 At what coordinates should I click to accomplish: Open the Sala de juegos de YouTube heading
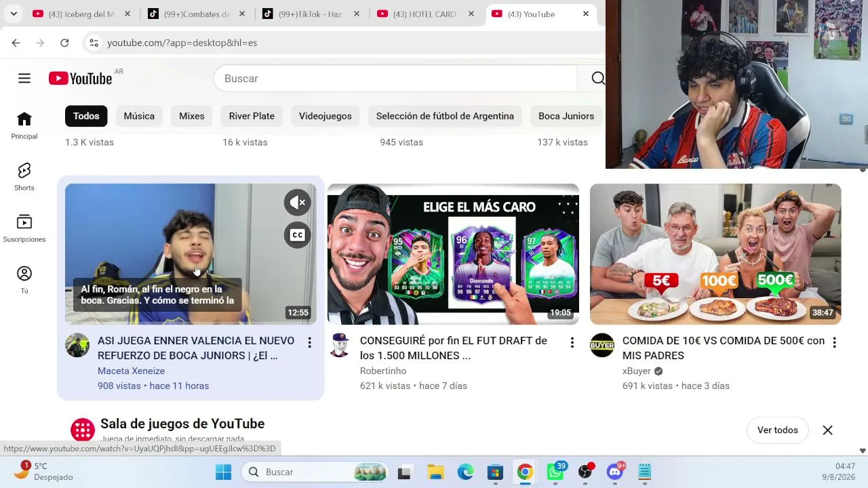[x=182, y=424]
